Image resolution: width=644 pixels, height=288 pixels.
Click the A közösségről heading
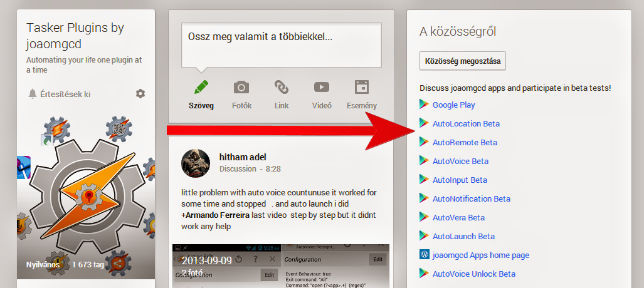coord(458,31)
